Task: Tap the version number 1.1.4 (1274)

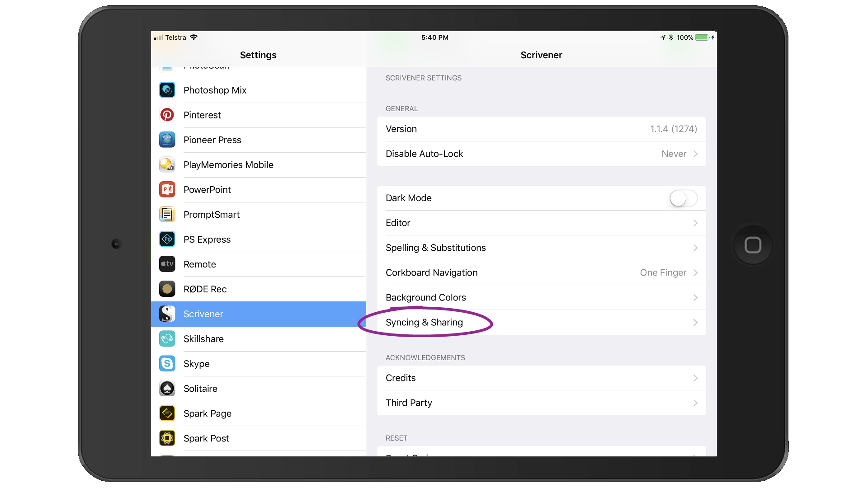Action: click(x=674, y=129)
